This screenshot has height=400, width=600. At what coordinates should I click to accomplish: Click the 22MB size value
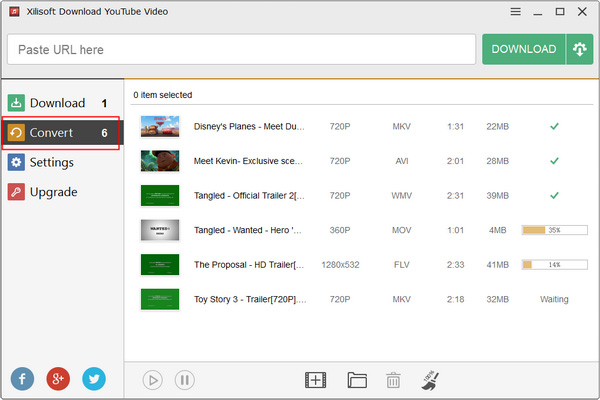(x=497, y=127)
